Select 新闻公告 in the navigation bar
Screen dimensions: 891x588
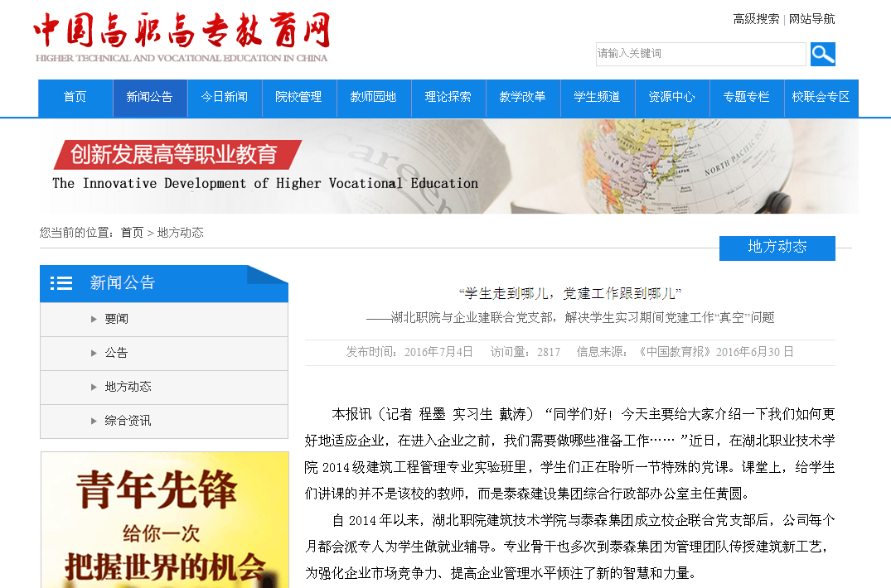150,97
